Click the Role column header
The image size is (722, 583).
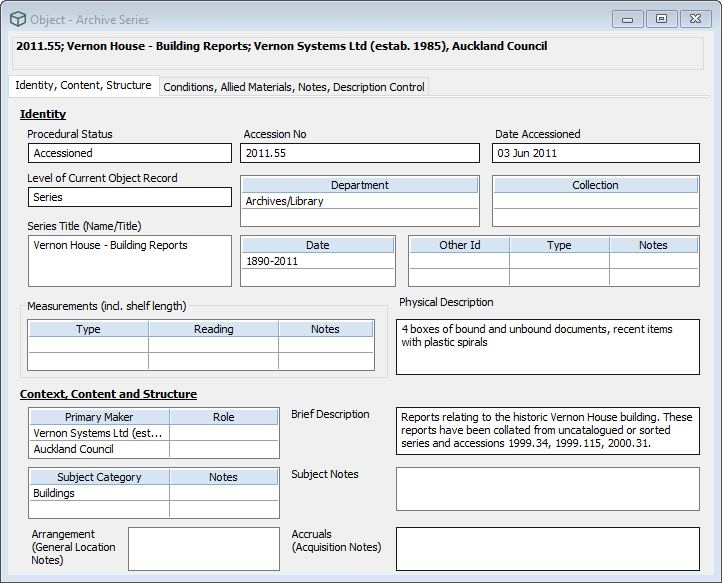click(224, 417)
